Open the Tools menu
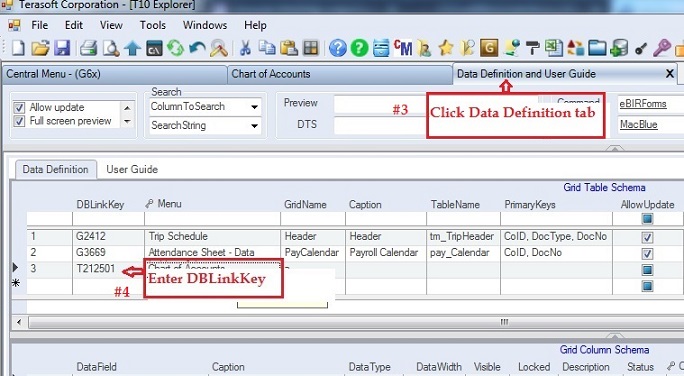Viewport: 684px width, 376px height. click(152, 25)
